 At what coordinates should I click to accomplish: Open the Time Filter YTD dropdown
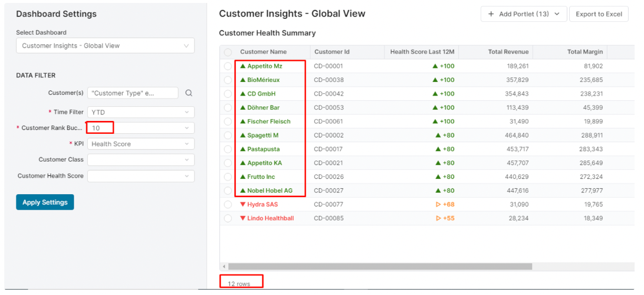[x=141, y=112]
